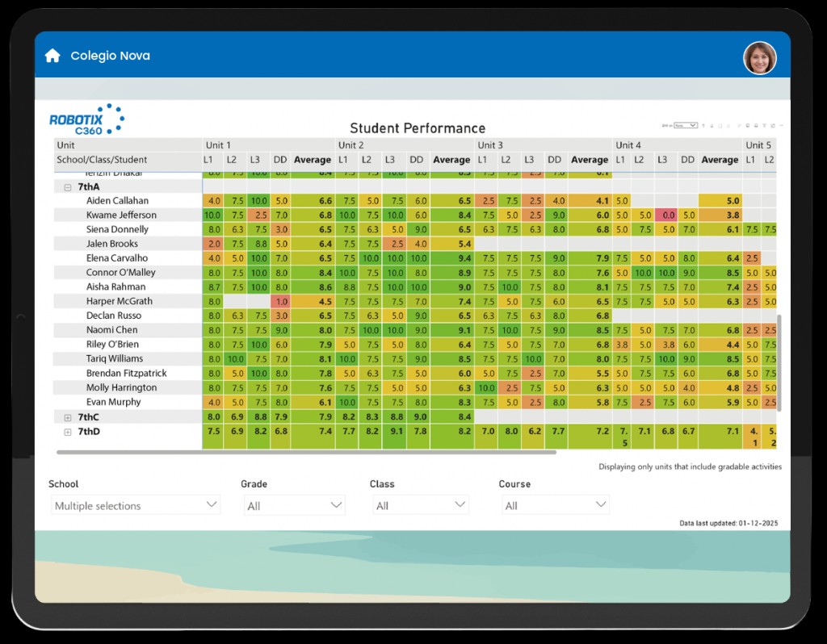Click the drill up arrow icon
Image resolution: width=827 pixels, height=644 pixels.
(x=703, y=126)
